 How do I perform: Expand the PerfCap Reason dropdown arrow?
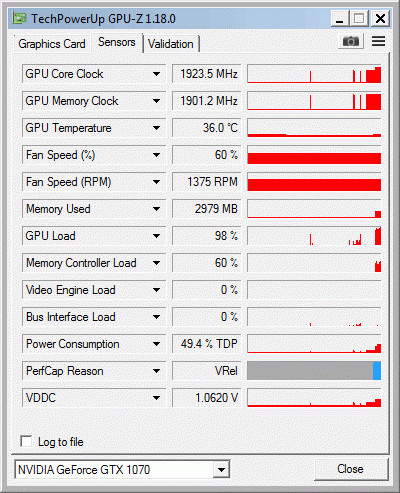click(156, 371)
